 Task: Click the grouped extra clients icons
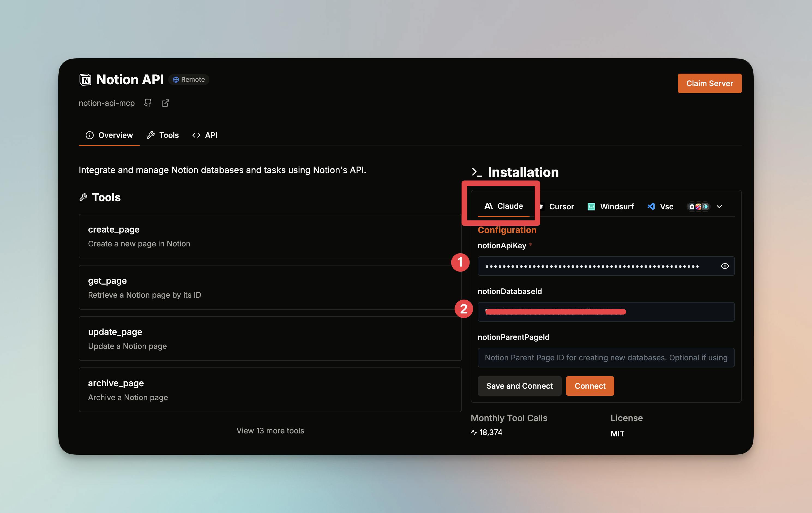point(698,207)
